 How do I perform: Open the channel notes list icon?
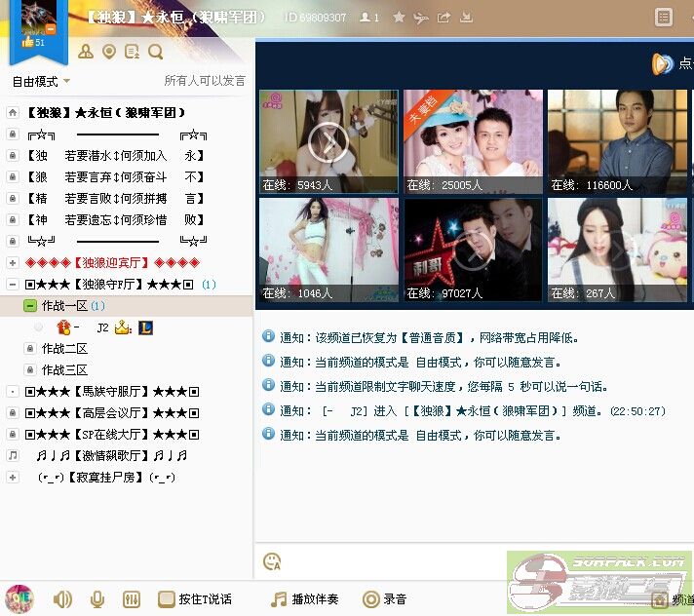[x=132, y=52]
